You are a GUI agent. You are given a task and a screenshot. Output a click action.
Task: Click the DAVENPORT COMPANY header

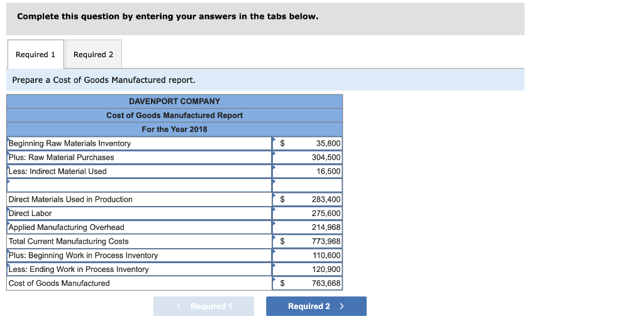(x=175, y=101)
